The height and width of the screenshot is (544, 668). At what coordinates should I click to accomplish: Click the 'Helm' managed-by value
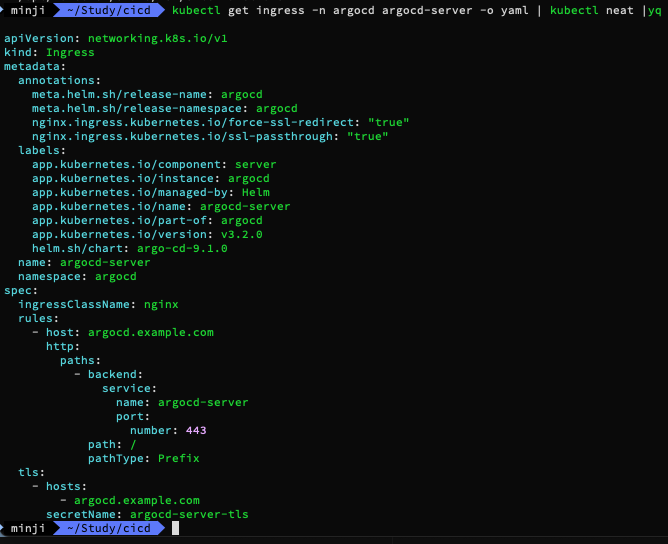pos(256,193)
